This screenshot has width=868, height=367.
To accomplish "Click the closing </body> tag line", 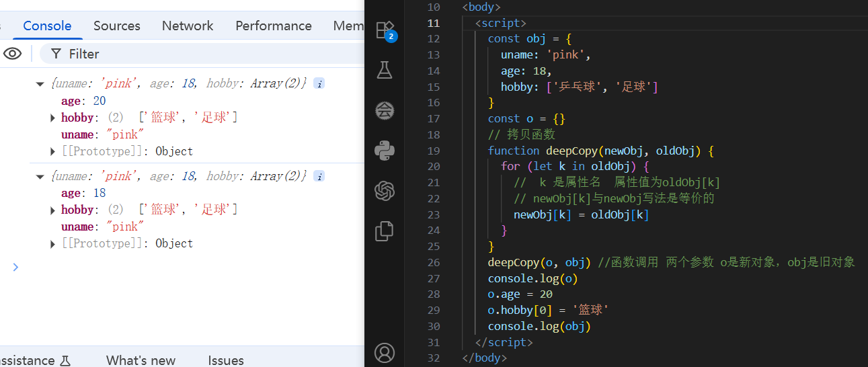I will coord(485,358).
